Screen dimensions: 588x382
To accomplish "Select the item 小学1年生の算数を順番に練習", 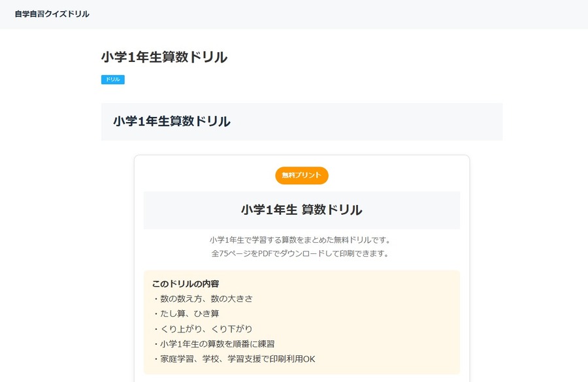I will pos(214,343).
